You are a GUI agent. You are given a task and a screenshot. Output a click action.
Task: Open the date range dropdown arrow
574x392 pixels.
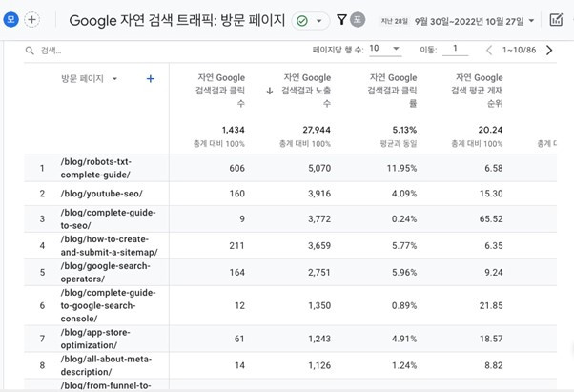[x=531, y=21]
